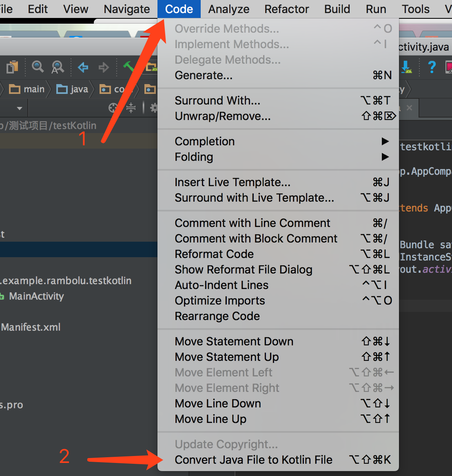Expand the Folding submenu

click(278, 157)
